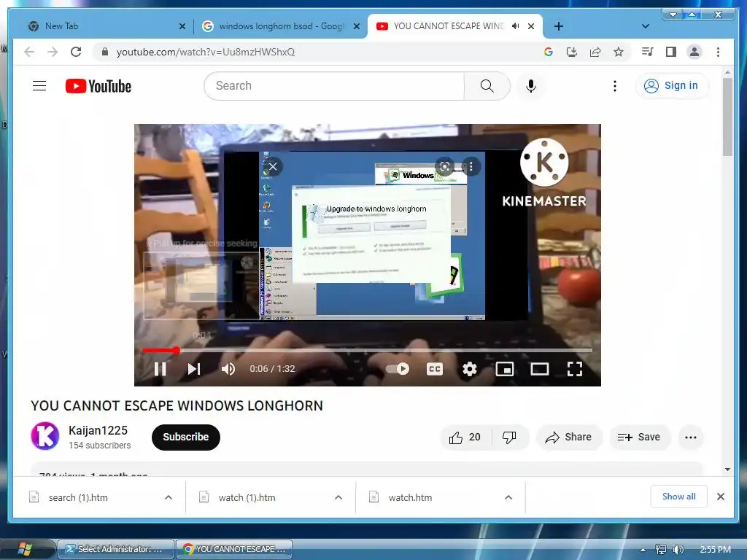Dislike this video
Image resolution: width=747 pixels, height=560 pixels.
point(509,437)
